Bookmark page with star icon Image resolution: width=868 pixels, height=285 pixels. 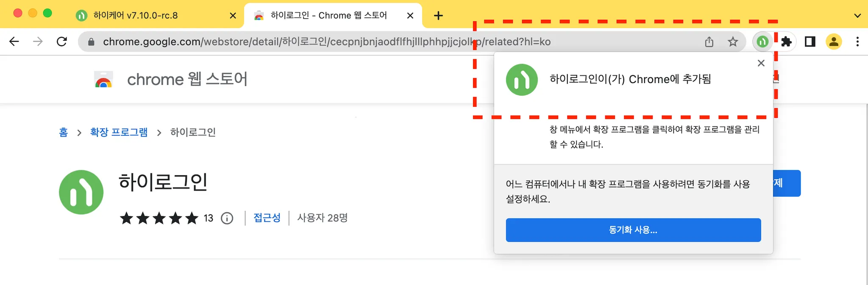(733, 42)
